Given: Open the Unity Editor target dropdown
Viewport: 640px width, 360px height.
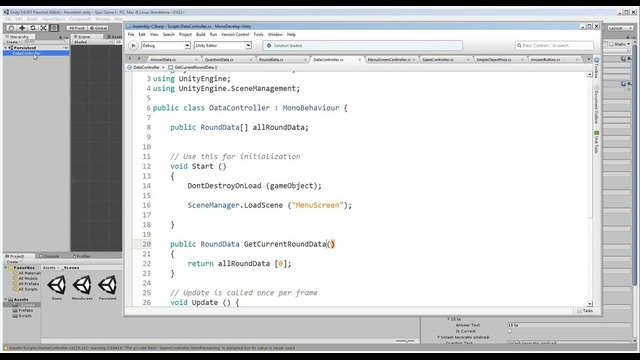Looking at the screenshot, I should click(222, 46).
